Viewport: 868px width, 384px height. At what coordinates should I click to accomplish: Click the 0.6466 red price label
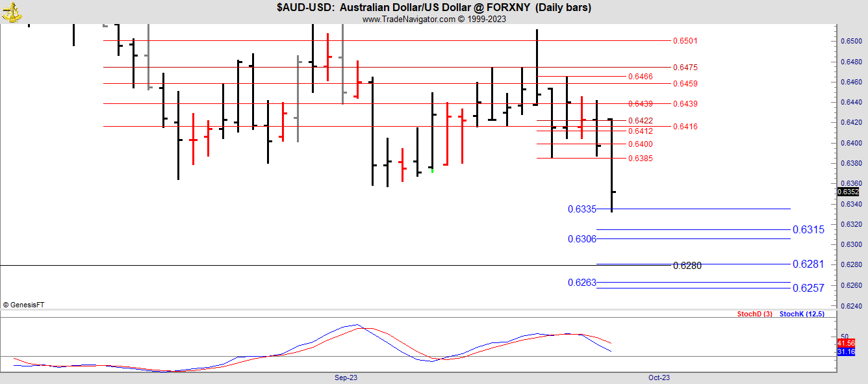point(640,77)
